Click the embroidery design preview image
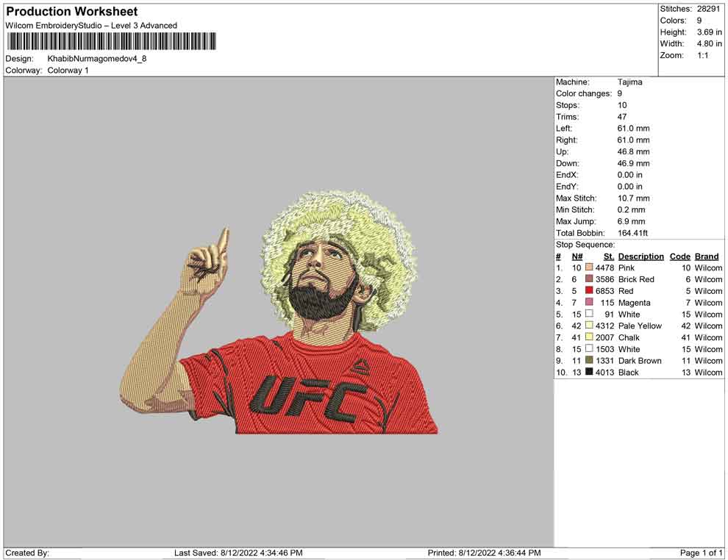Screen dimensions: 728x560 click(x=278, y=312)
